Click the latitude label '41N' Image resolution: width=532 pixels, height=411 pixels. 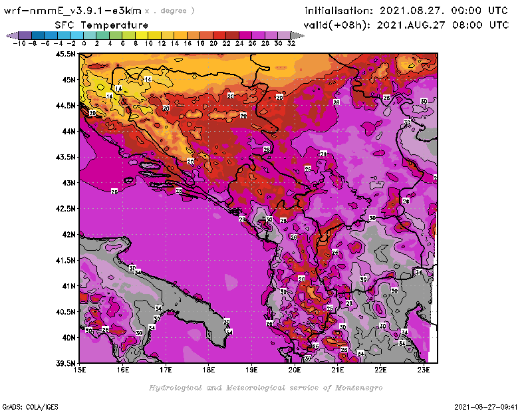[69, 286]
